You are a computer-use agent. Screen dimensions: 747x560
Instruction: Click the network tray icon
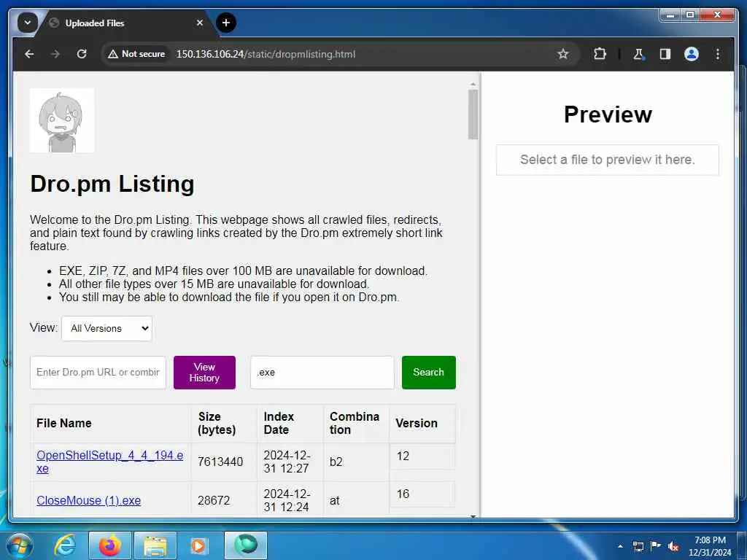coord(638,546)
